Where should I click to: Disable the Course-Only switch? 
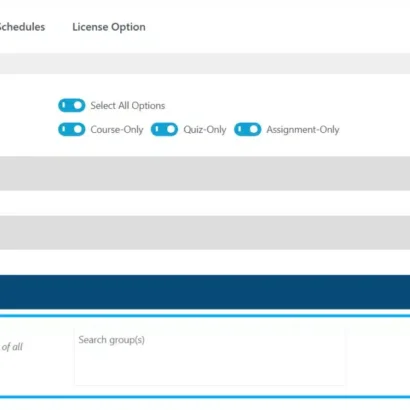pos(72,129)
